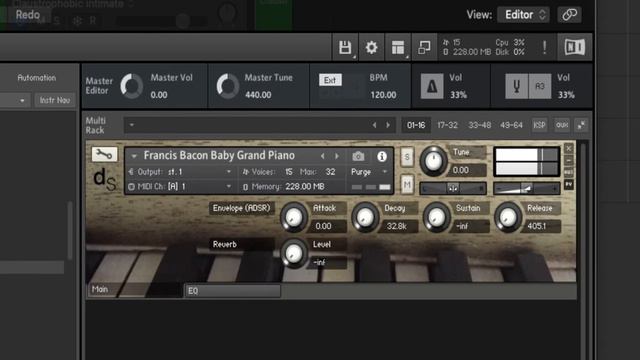Click the Master Tune knob
This screenshot has height=360, width=640.
coord(227,86)
